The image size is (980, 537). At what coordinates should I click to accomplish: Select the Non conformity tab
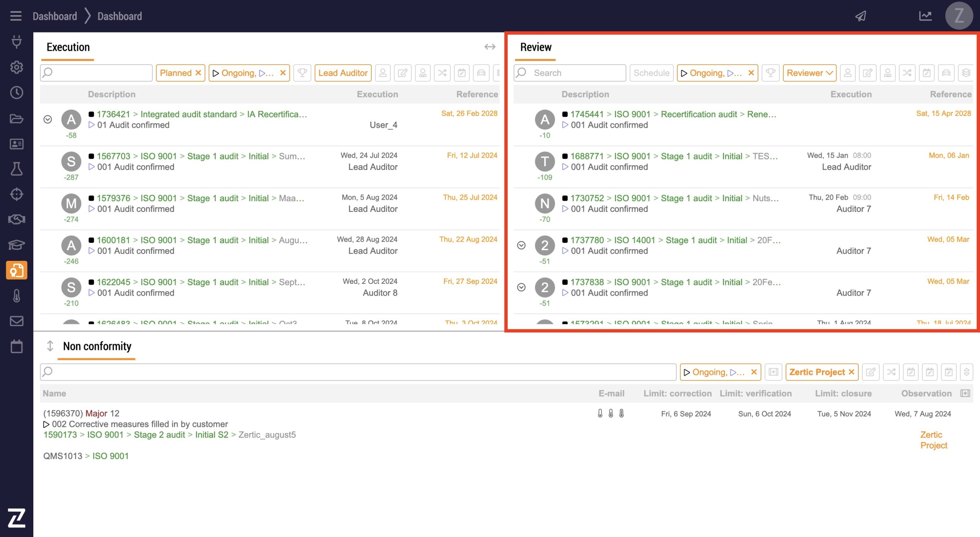97,346
